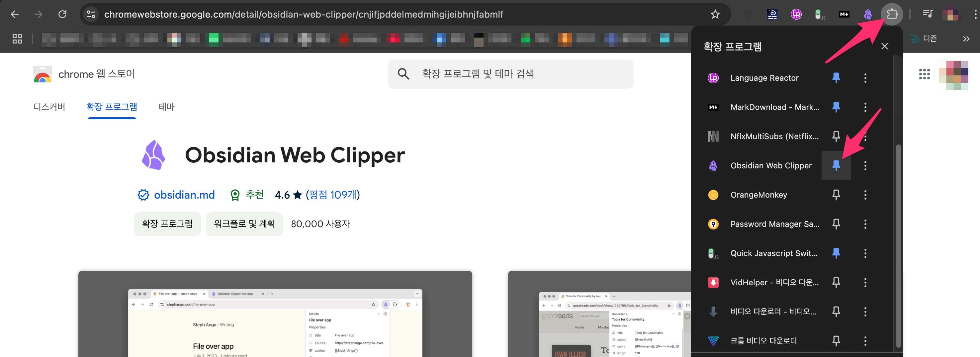This screenshot has width=980, height=357.
Task: Click the 비디오 다운로더 arrow icon in list
Action: click(x=713, y=311)
